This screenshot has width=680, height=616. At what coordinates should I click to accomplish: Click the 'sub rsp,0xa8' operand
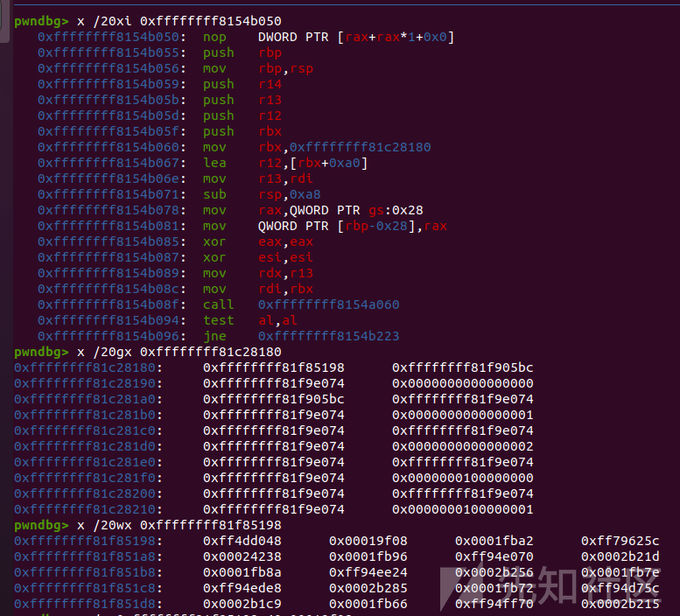290,194
